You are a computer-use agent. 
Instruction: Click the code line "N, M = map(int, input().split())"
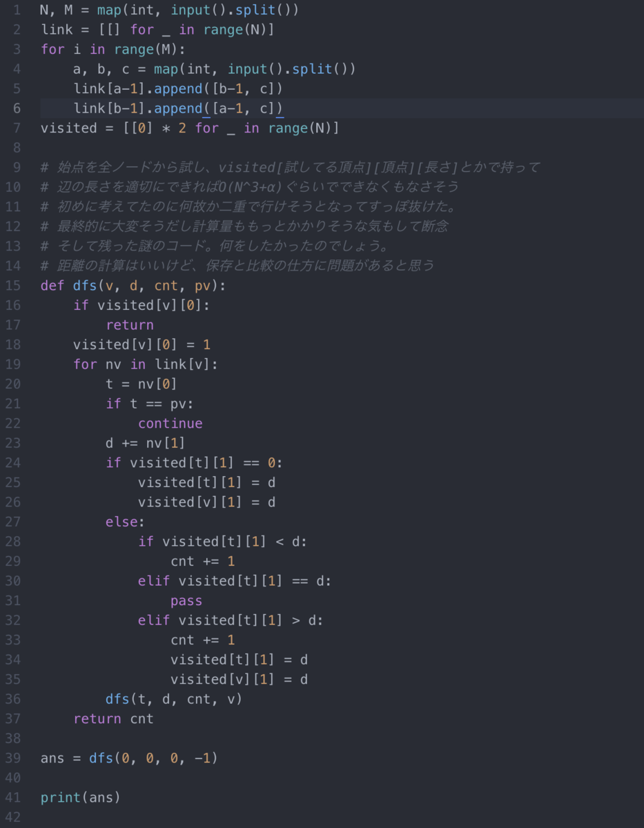tap(170, 10)
